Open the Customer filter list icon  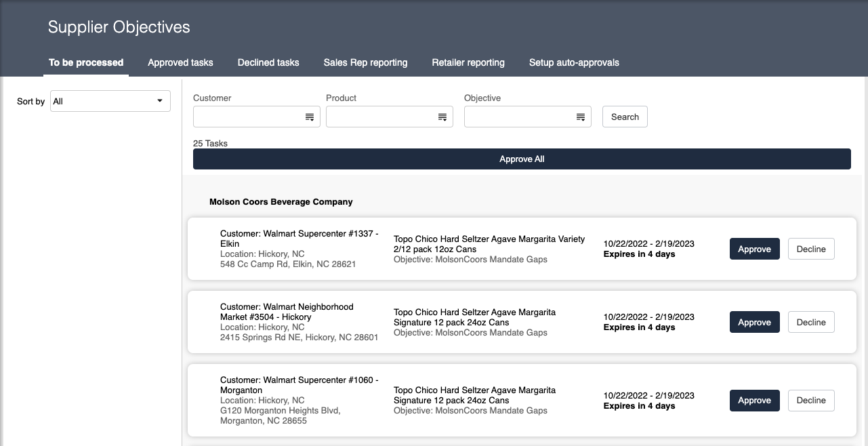click(x=310, y=117)
